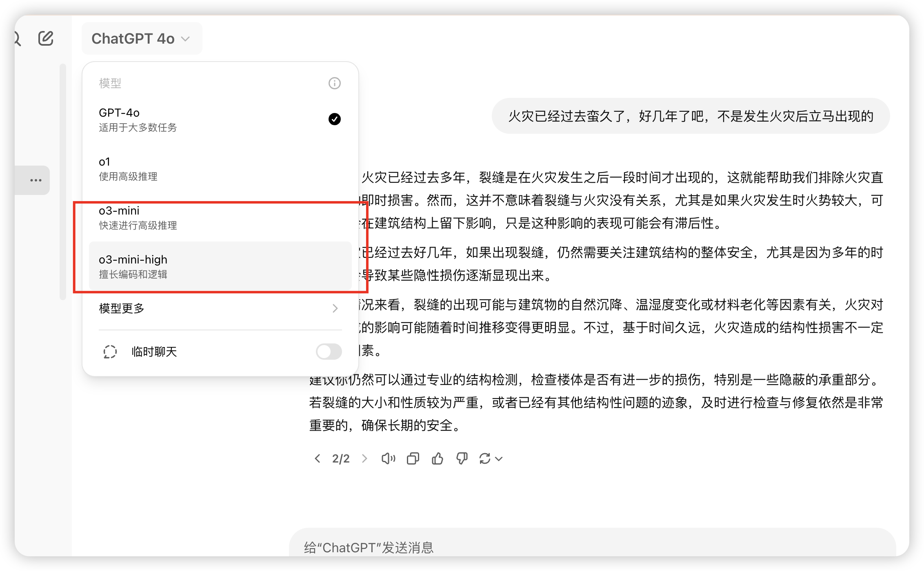Click the user message bubble about 火灾
The height and width of the screenshot is (571, 924).
[x=691, y=116]
